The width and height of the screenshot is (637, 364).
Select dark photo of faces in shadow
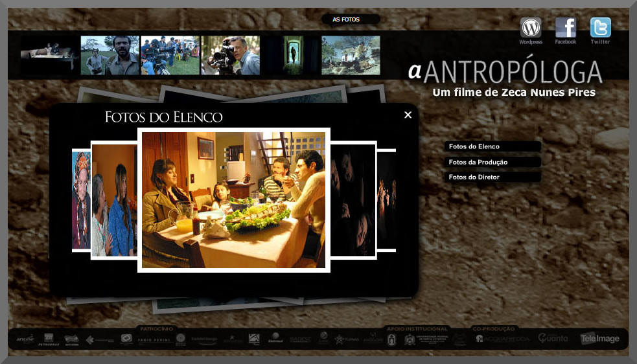click(x=353, y=200)
